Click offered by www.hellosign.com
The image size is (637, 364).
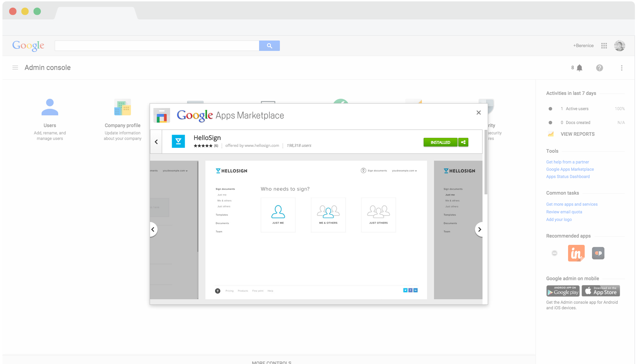tap(252, 145)
